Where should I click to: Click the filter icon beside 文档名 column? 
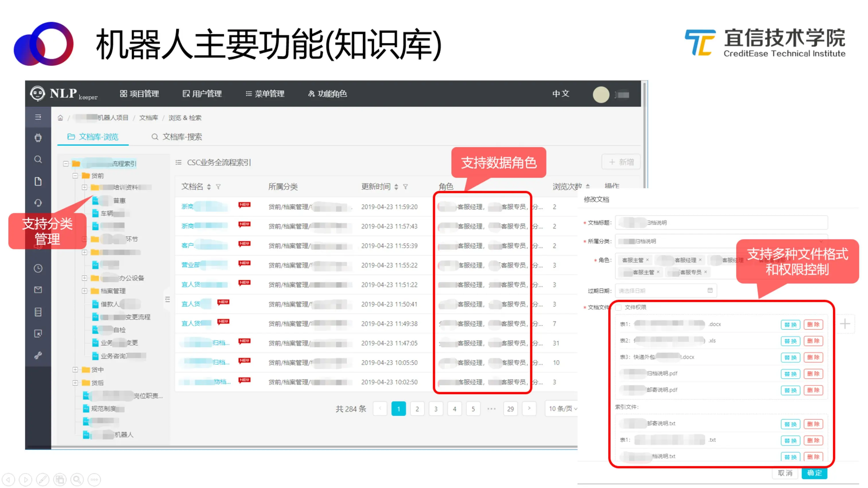[x=218, y=186]
